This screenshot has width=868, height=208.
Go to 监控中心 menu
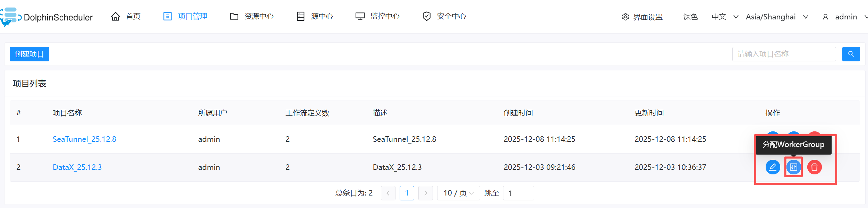[377, 16]
